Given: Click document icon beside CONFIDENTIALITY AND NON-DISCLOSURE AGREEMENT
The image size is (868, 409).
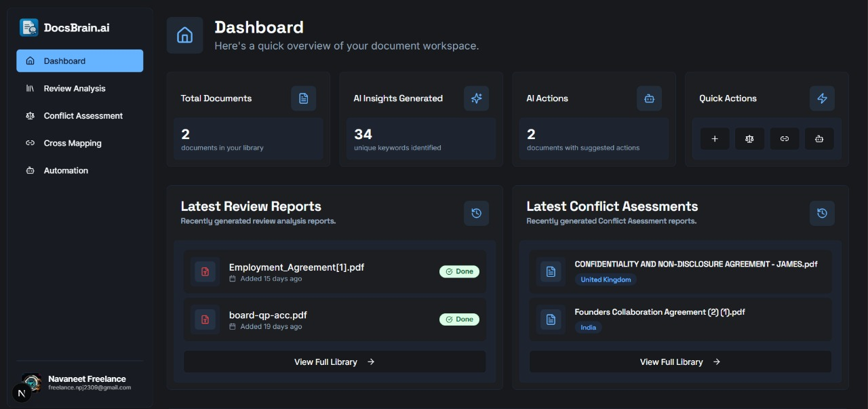Looking at the screenshot, I should coord(551,272).
